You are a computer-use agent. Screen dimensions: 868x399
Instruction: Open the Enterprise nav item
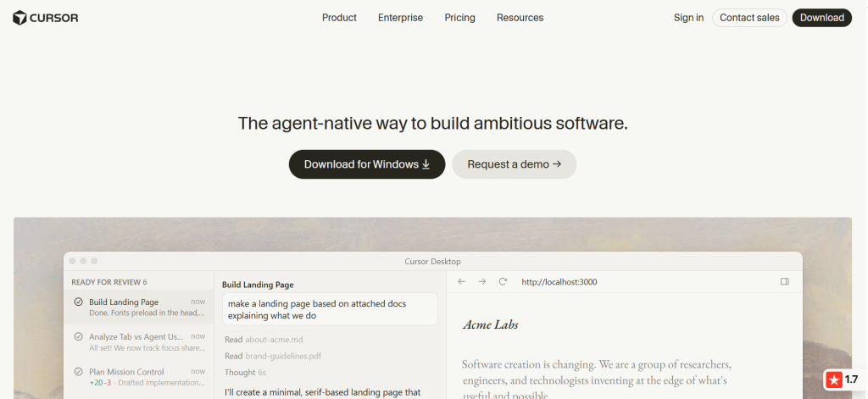[400, 18]
